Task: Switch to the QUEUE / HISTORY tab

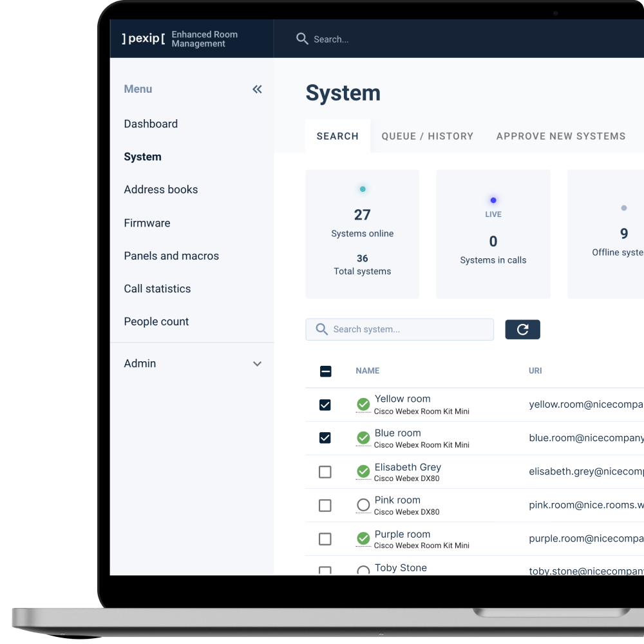Action: tap(428, 137)
